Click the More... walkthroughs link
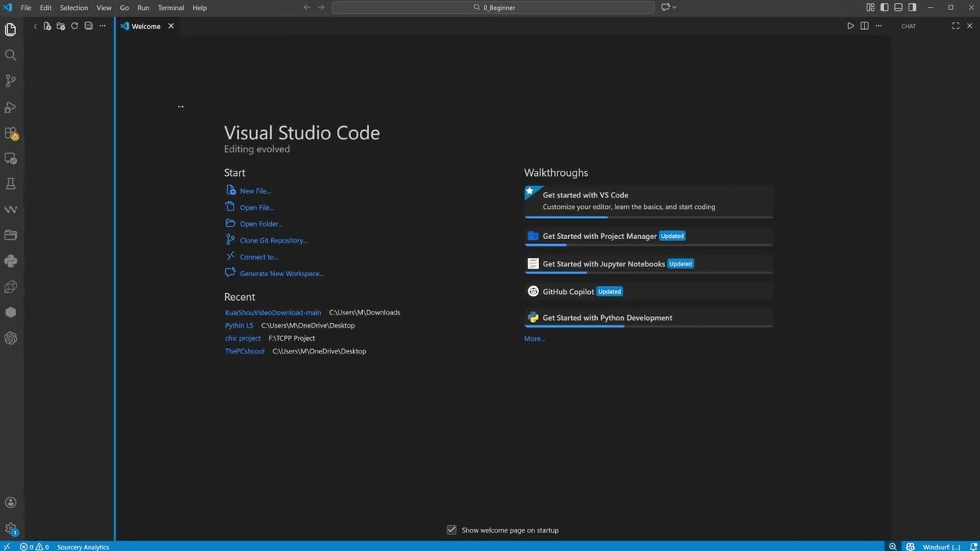 coord(534,338)
